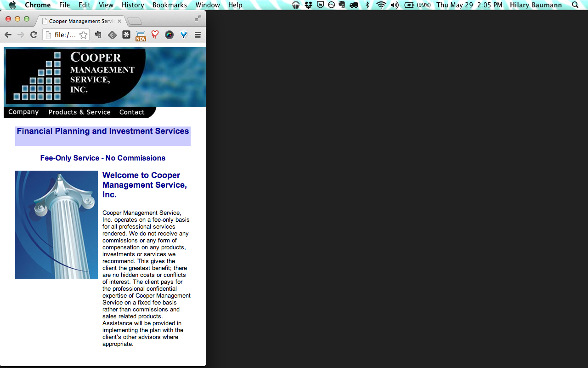Open the Apple menu
Viewport: 588px width, 368px height.
tap(12, 5)
